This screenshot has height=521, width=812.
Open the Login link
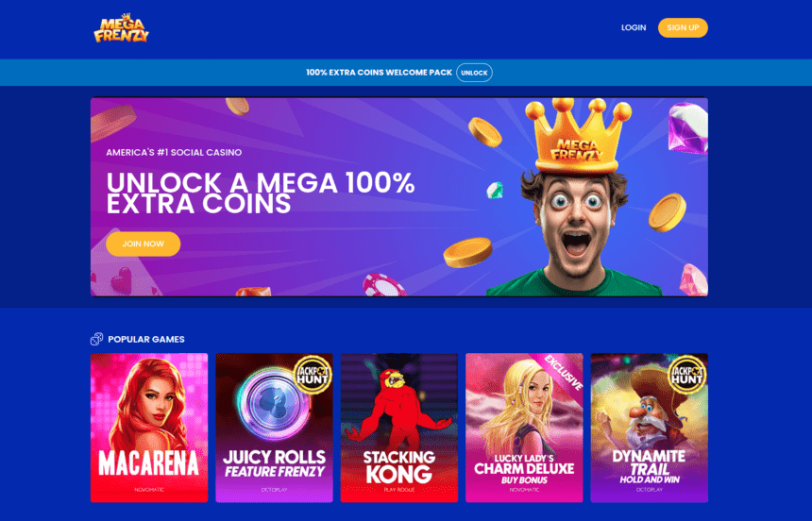click(x=634, y=27)
